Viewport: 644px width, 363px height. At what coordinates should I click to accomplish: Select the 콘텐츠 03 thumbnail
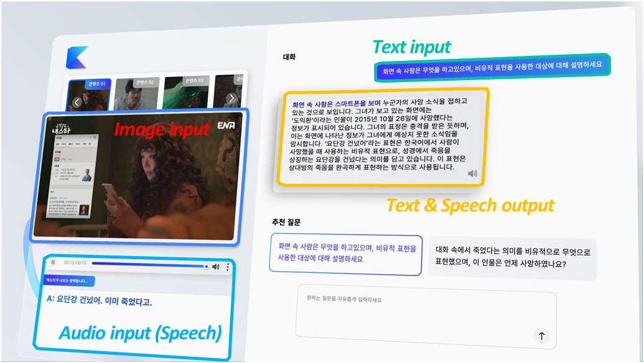pos(187,92)
